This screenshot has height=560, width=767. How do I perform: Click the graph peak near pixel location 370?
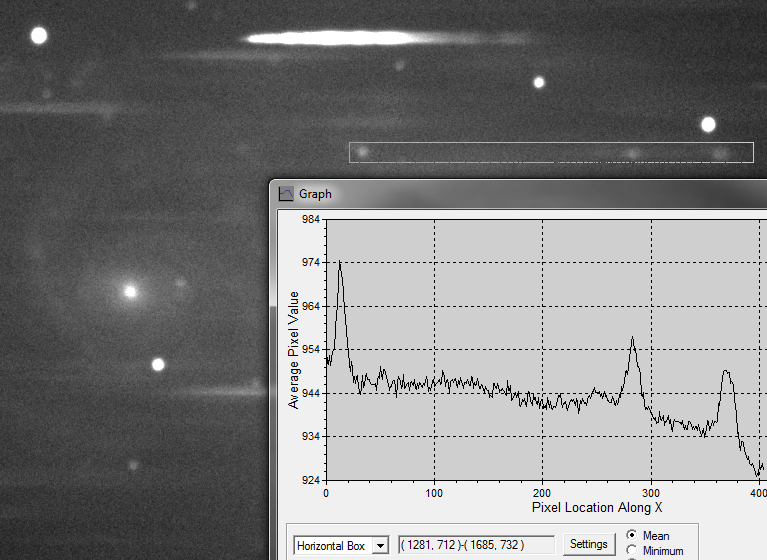pyautogui.click(x=726, y=373)
